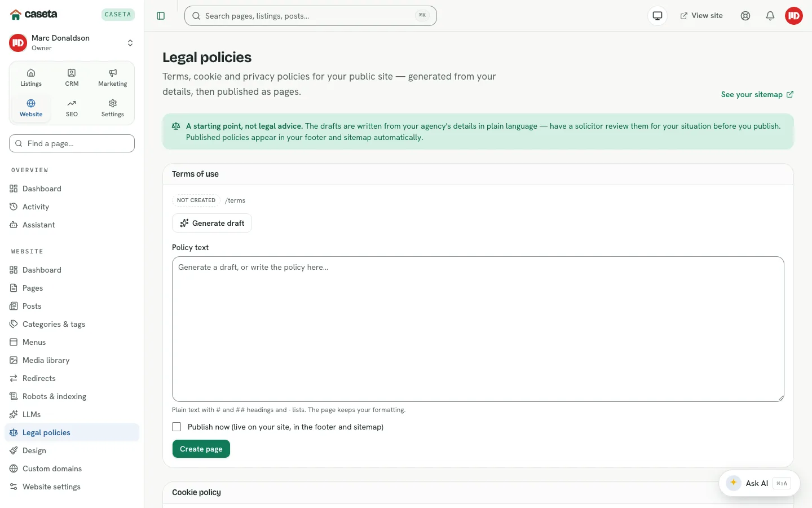Image resolution: width=812 pixels, height=508 pixels.
Task: Open Menus in sidebar
Action: [x=72, y=342]
